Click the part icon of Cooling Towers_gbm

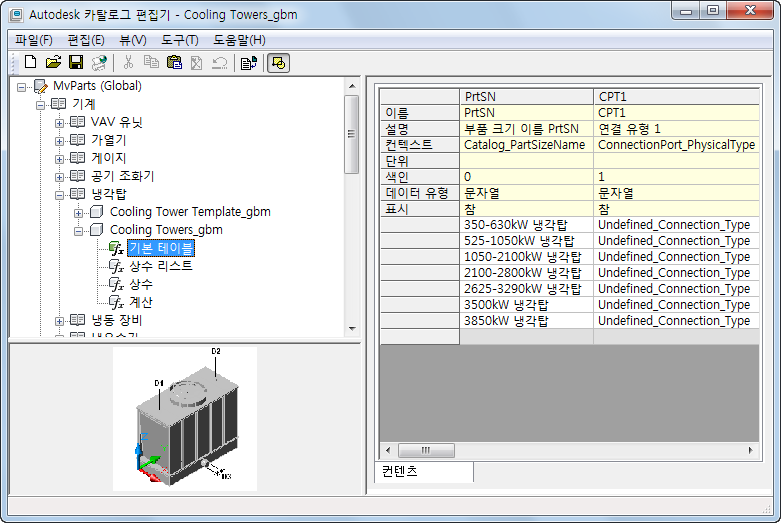97,230
